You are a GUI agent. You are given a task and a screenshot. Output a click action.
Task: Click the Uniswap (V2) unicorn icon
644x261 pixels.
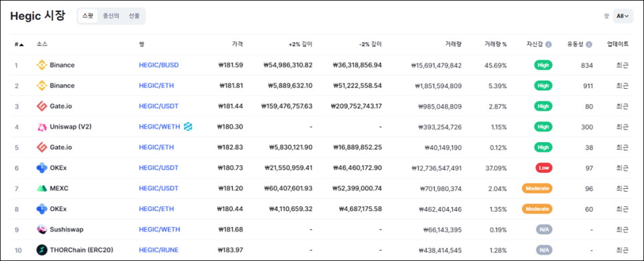point(42,127)
